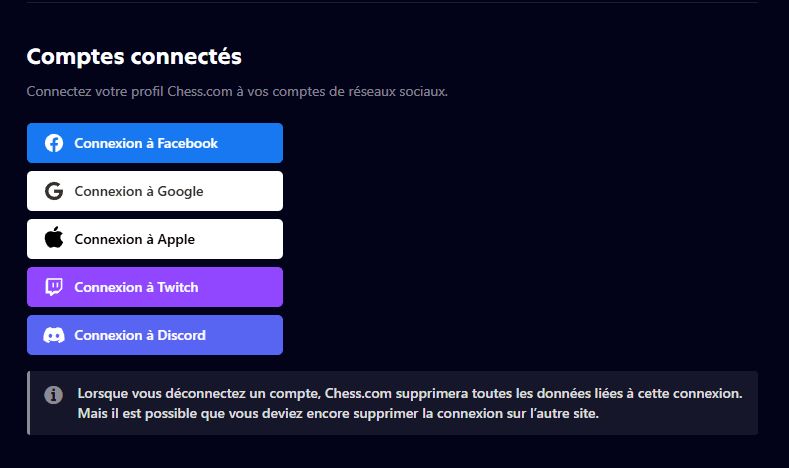Click the info circle icon in the notice
Screen dimensions: 789x468
point(53,395)
